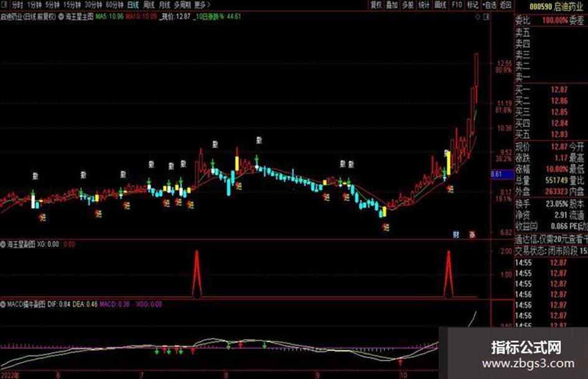Click the 2022年 label on the time axis
Image resolution: width=588 pixels, height=379 pixels.
(10, 375)
